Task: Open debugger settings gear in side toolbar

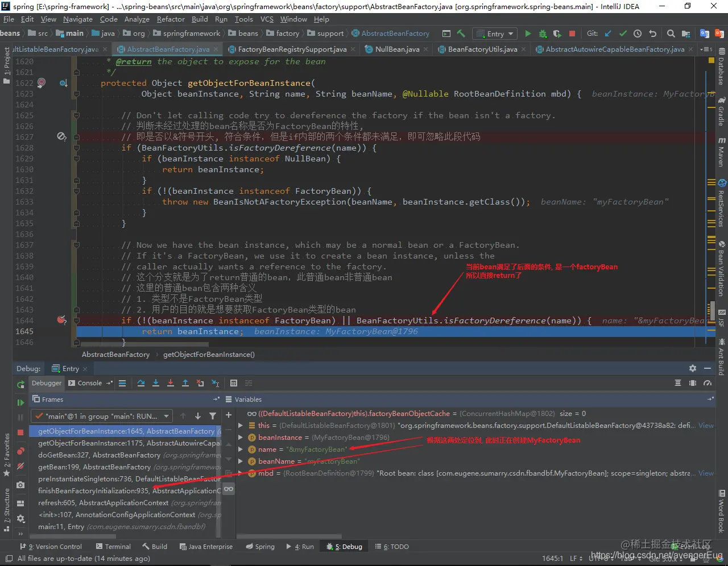Action: pos(20,518)
